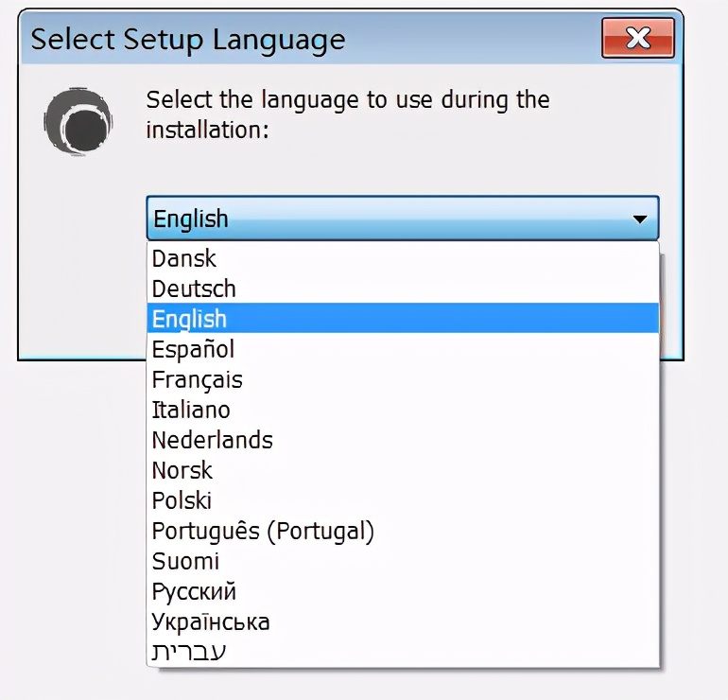Pick the highlighted English list option
Screen dimensions: 728x700
click(x=190, y=319)
